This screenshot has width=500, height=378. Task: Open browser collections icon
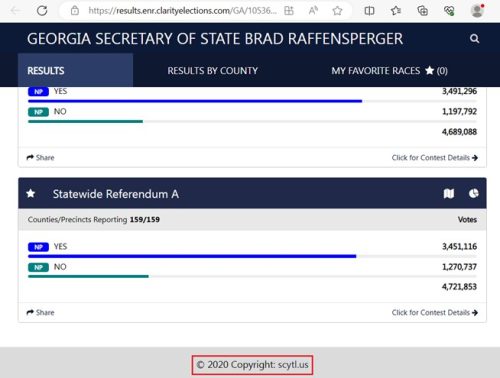(x=422, y=11)
